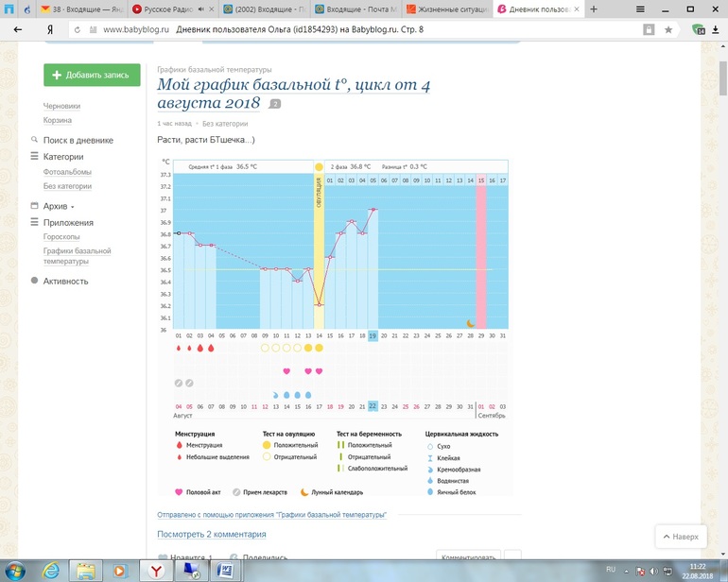Screen dimensions: 728x582
Task: Open Internet Explorer from the taskbar
Action: pyautogui.click(x=51, y=570)
